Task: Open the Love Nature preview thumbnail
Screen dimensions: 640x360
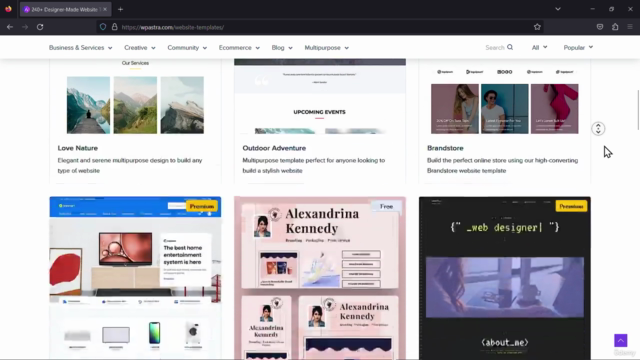Action: point(135,97)
